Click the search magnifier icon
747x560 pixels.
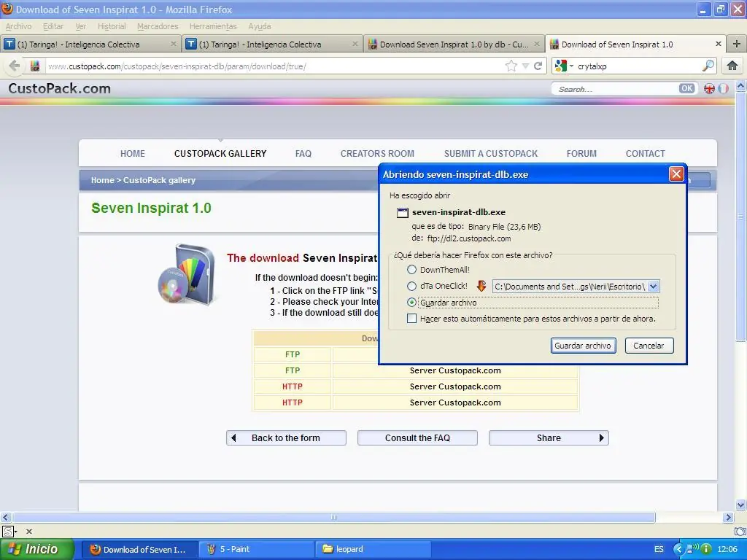point(708,66)
